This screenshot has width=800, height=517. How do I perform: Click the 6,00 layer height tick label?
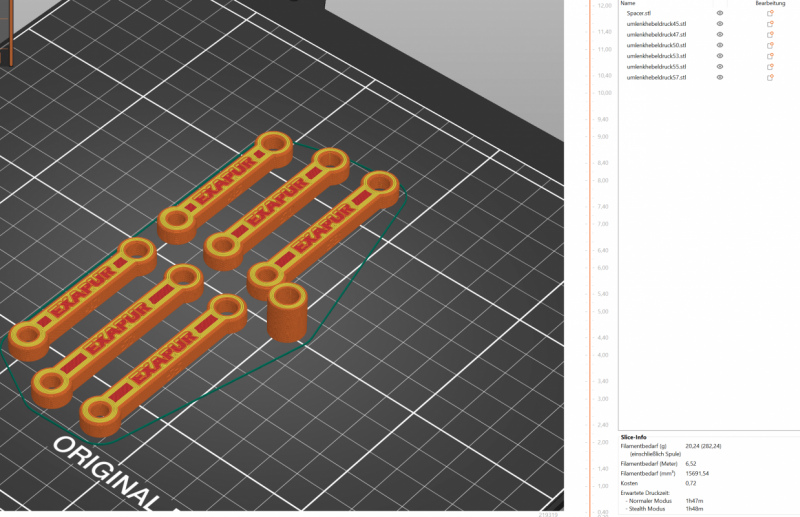603,268
